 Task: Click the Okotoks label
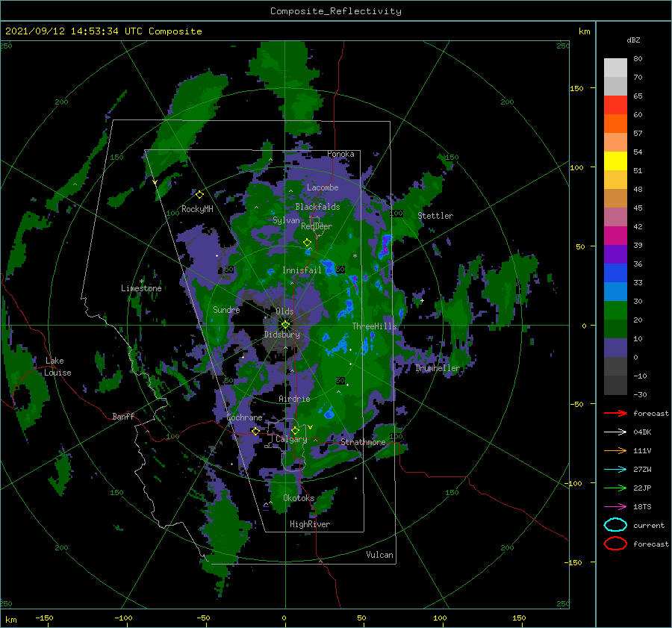click(x=299, y=498)
